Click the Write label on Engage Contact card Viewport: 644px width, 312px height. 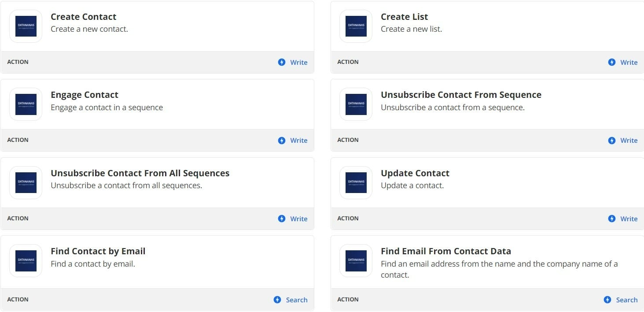299,141
